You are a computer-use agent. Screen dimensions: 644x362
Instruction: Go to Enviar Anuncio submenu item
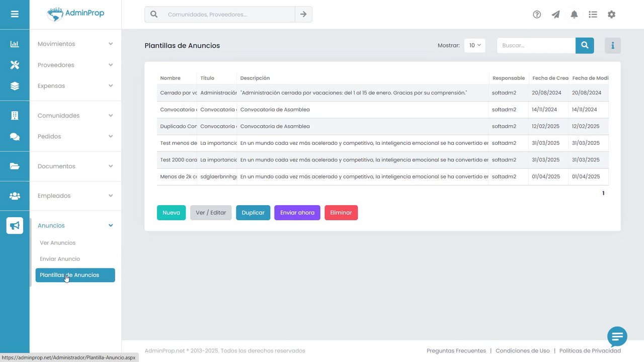pos(60,259)
